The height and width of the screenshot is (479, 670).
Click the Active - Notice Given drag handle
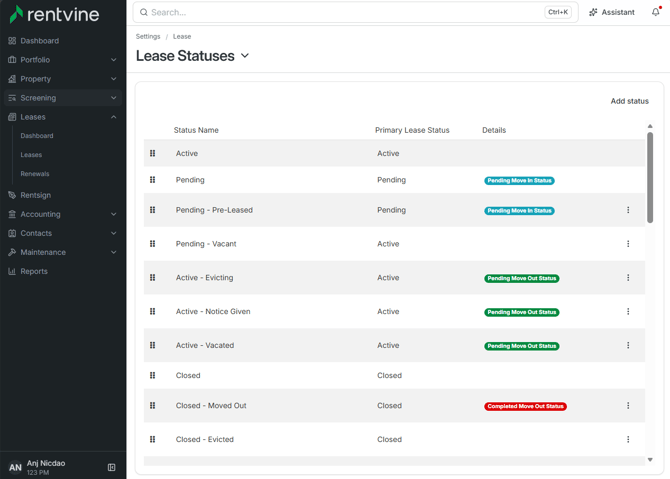[x=153, y=311]
